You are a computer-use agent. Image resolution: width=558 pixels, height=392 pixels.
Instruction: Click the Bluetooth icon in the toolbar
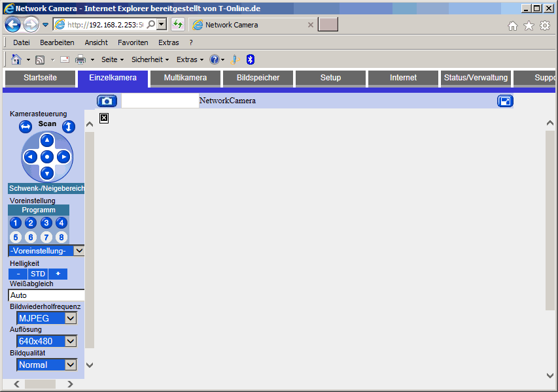coord(250,59)
